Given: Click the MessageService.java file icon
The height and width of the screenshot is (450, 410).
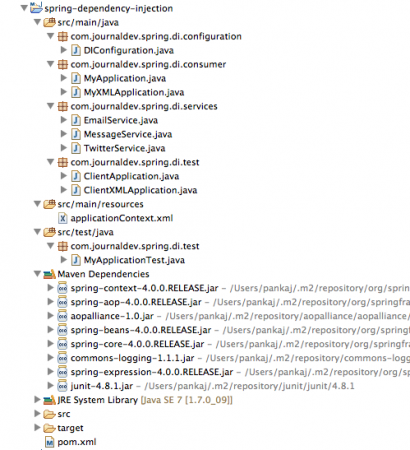Looking at the screenshot, I should [x=76, y=134].
